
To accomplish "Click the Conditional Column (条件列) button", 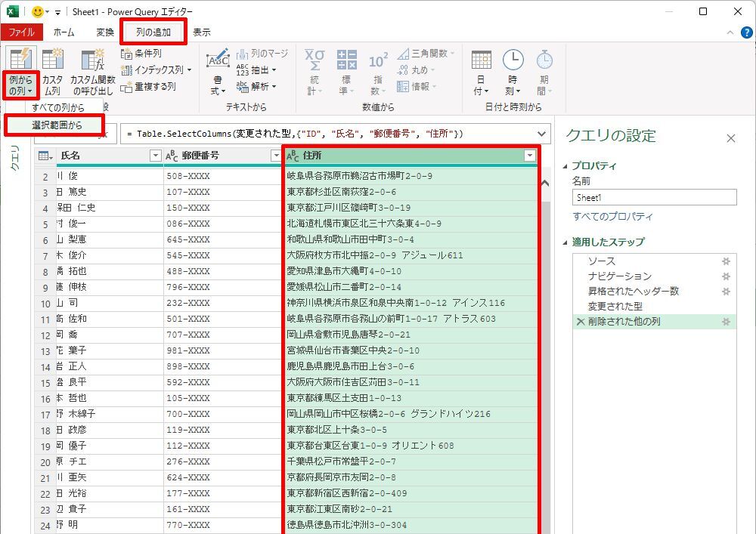I will coord(141,54).
